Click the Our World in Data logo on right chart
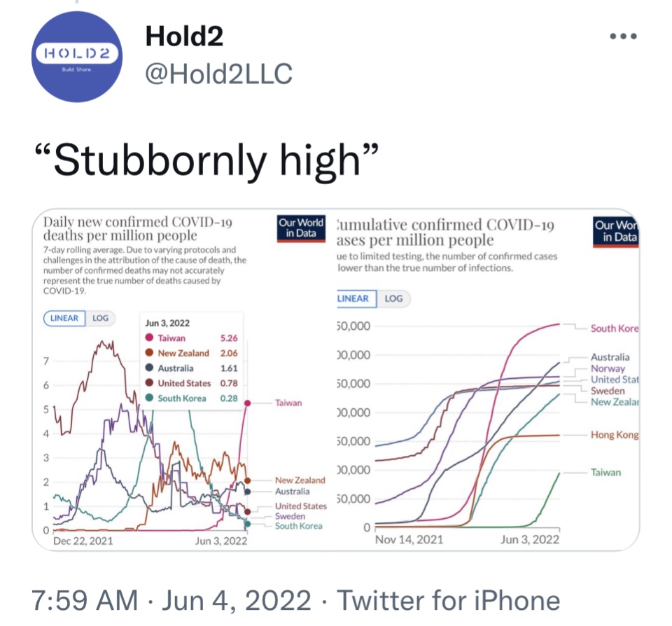672x626 pixels. pos(615,232)
